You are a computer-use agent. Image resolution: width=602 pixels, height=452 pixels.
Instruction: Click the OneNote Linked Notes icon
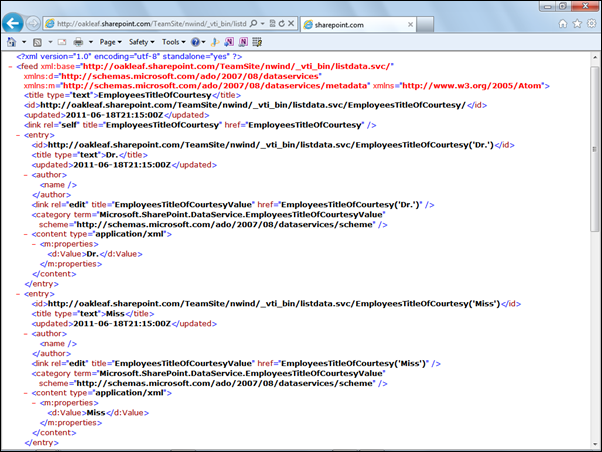tap(243, 42)
